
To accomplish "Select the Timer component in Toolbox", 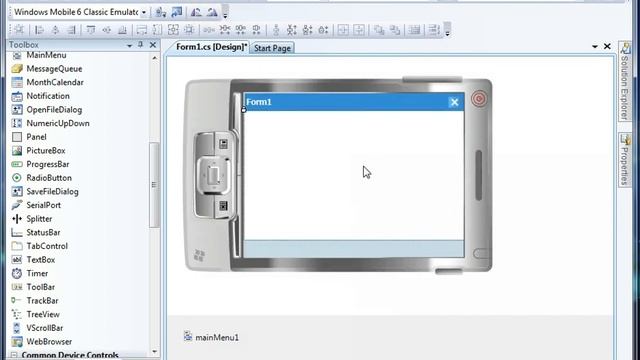I will click(37, 273).
